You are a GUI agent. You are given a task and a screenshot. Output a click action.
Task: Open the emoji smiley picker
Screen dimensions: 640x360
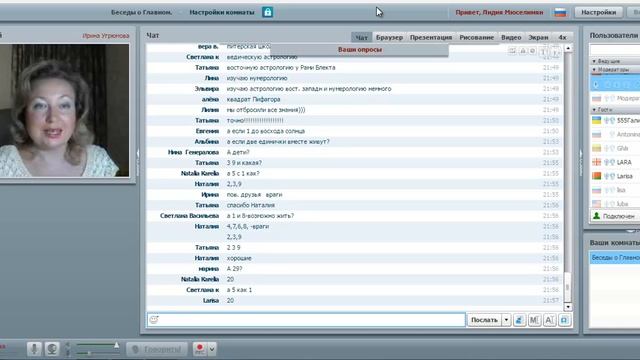point(154,320)
